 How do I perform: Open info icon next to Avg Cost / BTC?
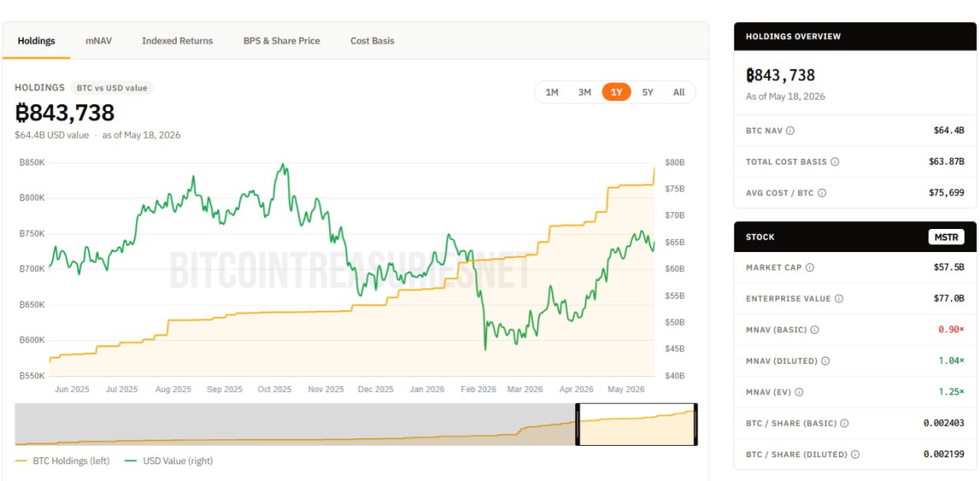[x=822, y=193]
